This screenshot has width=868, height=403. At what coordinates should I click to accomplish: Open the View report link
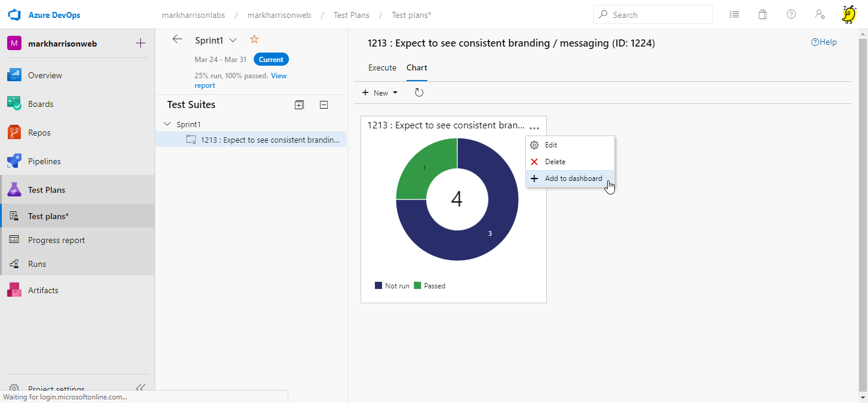coord(278,76)
